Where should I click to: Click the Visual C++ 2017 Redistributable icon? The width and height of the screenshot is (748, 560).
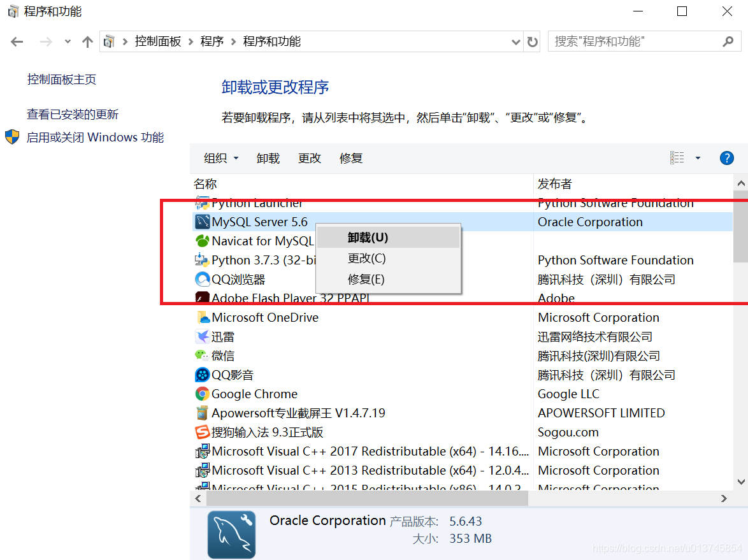202,451
